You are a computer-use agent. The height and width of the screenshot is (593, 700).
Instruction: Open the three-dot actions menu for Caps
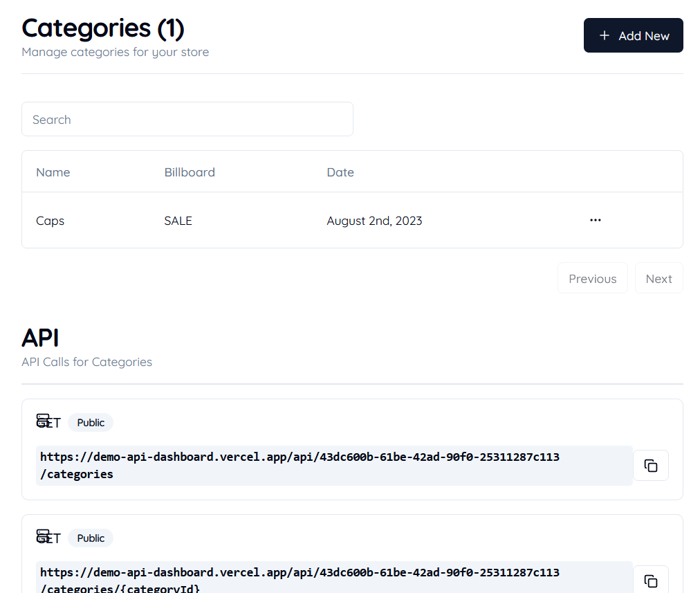(x=595, y=220)
